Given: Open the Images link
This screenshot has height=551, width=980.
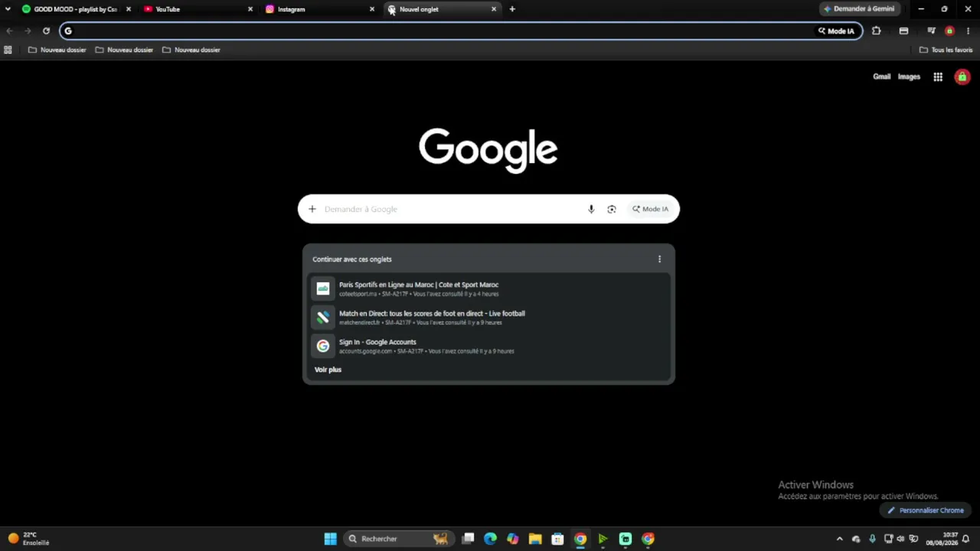Looking at the screenshot, I should 909,77.
